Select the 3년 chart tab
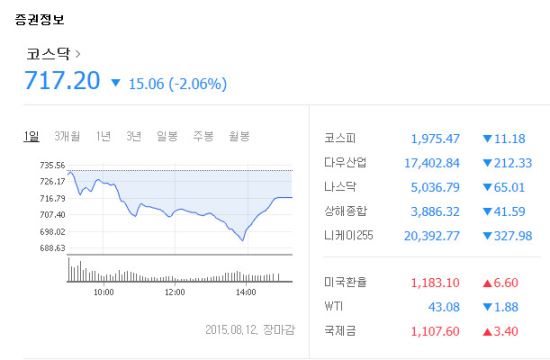Image resolution: width=550 pixels, height=360 pixels. [x=134, y=136]
